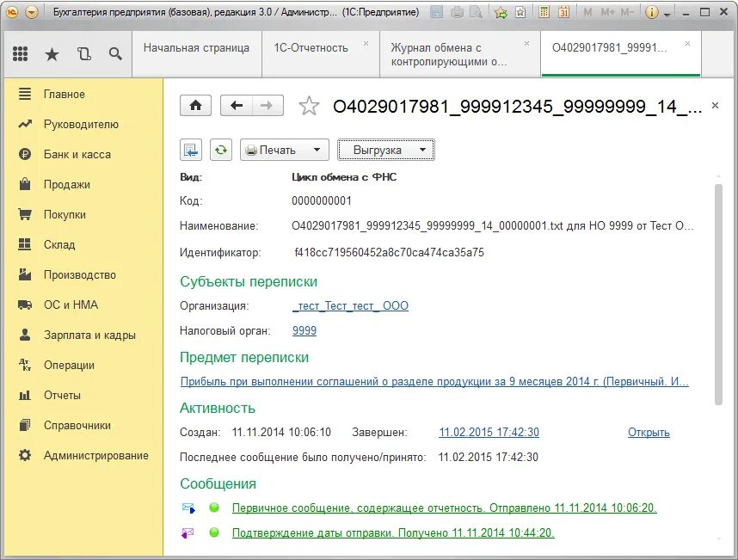Close the Журнал обмена tab

[x=526, y=43]
